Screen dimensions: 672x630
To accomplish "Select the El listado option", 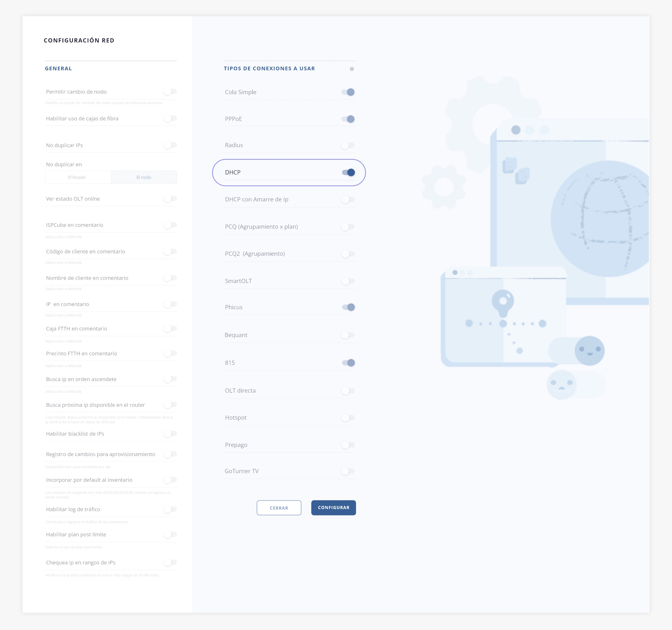I will pos(77,177).
